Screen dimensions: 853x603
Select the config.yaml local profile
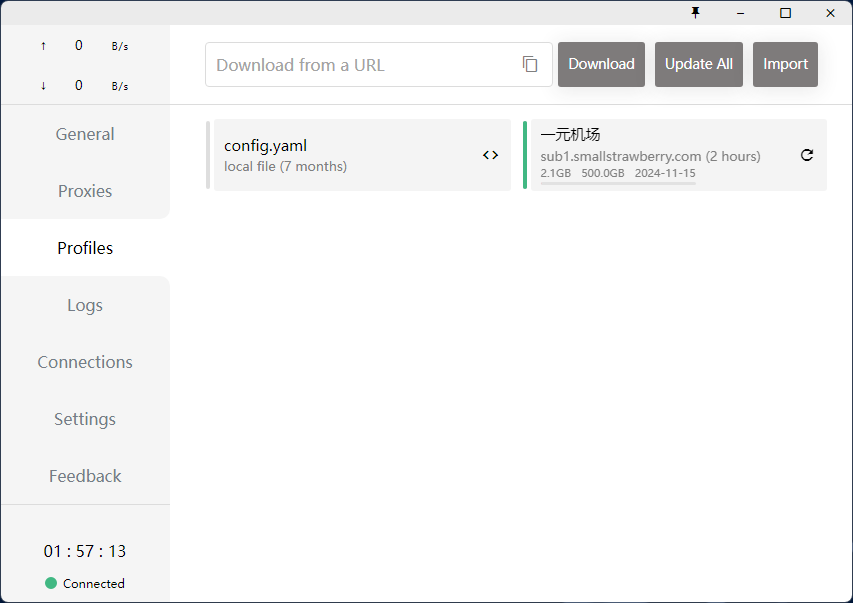tap(340, 155)
